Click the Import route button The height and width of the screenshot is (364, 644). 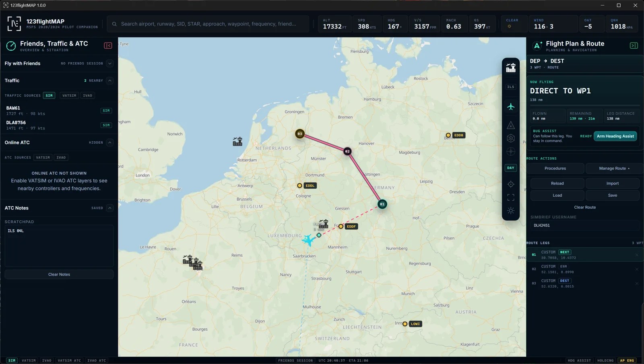(x=613, y=183)
